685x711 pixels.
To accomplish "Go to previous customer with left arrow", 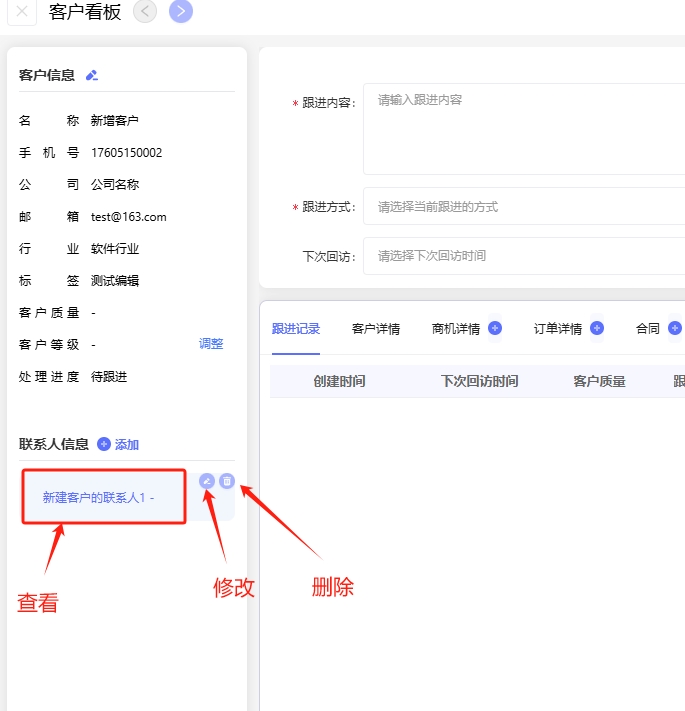I will (145, 12).
